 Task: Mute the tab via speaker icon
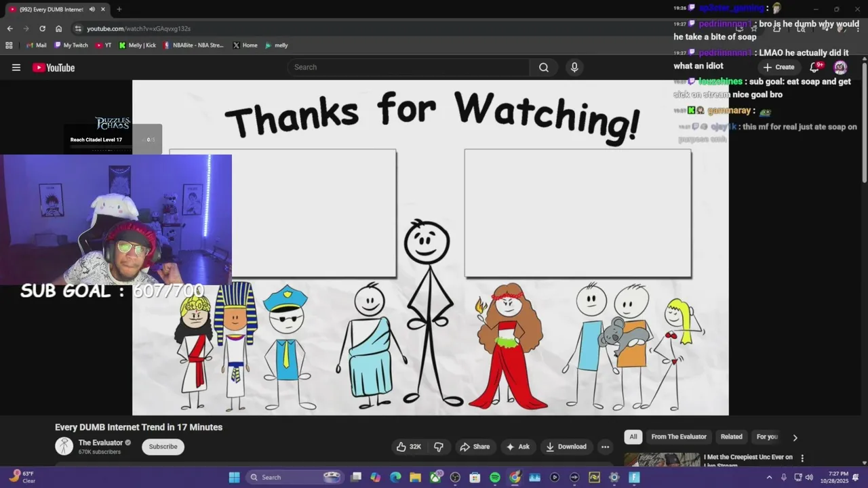click(92, 9)
